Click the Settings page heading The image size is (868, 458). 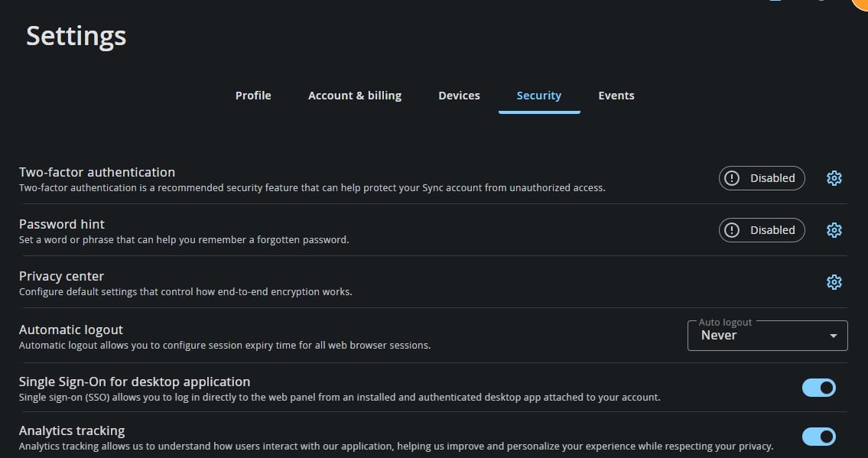[x=76, y=37]
